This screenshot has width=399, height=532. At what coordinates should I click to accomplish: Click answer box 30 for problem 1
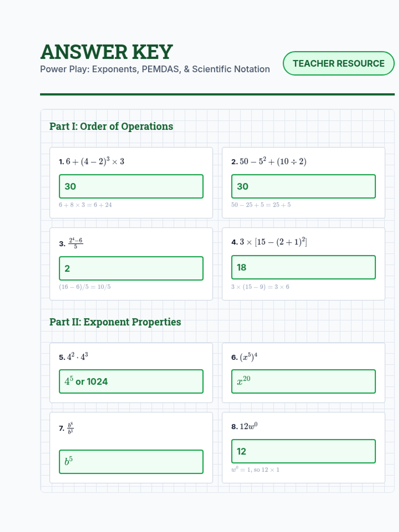tap(131, 187)
